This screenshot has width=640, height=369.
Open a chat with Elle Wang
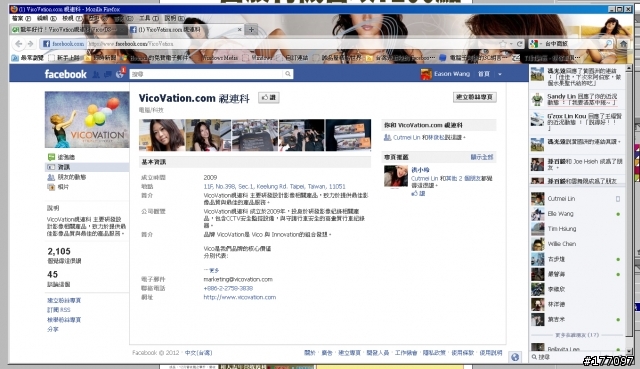(x=577, y=214)
